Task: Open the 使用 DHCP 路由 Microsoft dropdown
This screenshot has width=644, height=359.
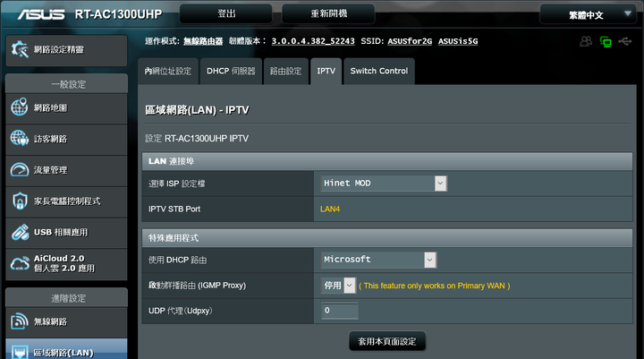Action: [x=378, y=260]
